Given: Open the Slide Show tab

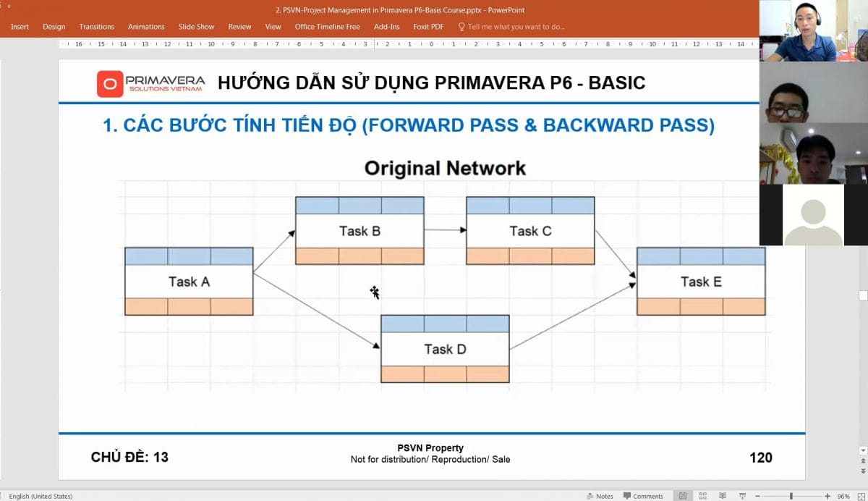Looking at the screenshot, I should click(196, 27).
